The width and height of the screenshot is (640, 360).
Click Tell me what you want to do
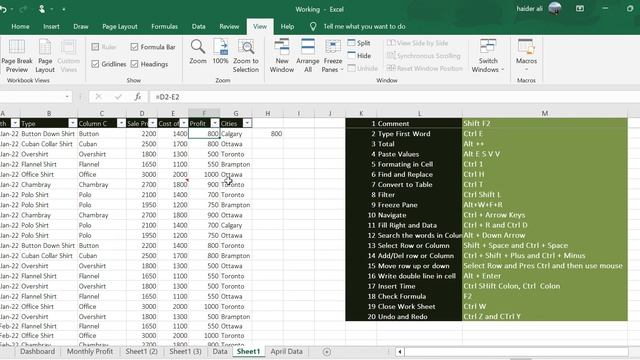(x=364, y=27)
